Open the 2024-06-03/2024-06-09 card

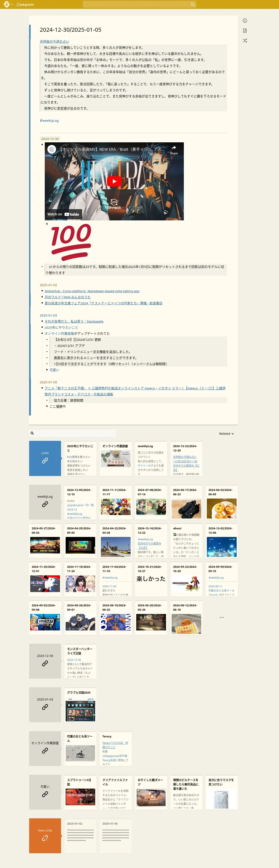tap(222, 502)
